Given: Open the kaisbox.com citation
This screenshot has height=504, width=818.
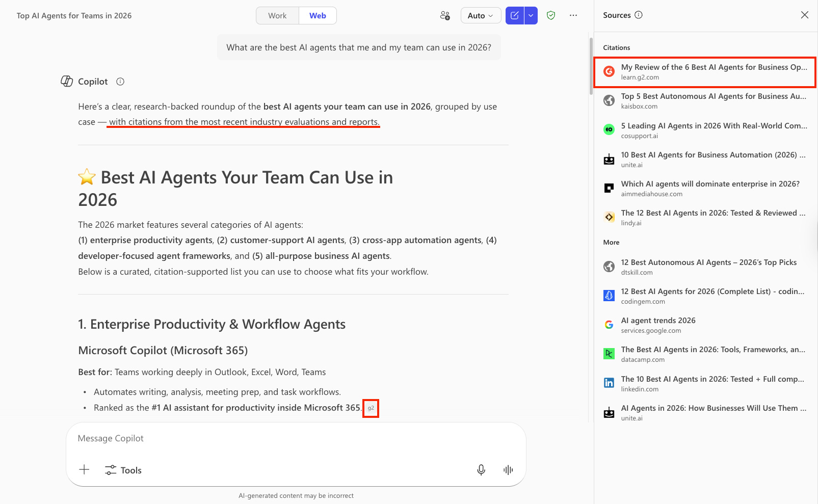Looking at the screenshot, I should pyautogui.click(x=705, y=101).
